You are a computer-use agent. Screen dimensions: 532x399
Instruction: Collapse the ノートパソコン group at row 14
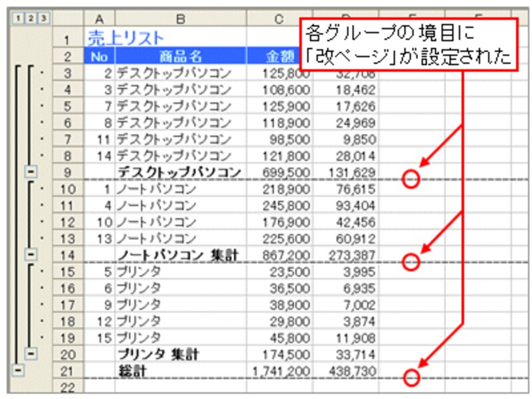point(30,254)
